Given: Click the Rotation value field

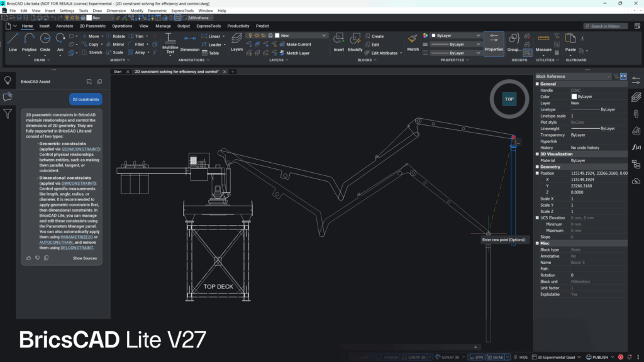Looking at the screenshot, I should tap(599, 275).
